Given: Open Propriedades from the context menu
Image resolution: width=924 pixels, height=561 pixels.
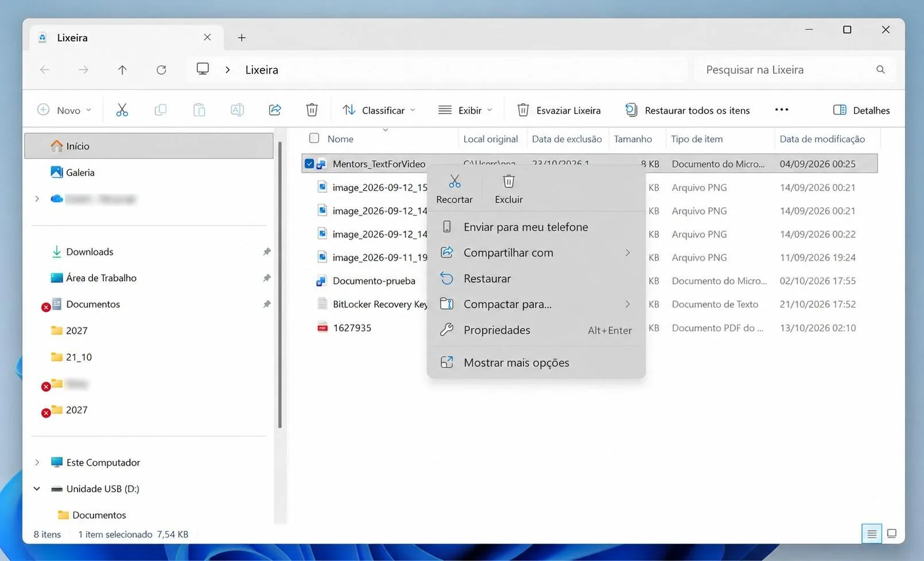Looking at the screenshot, I should click(x=536, y=330).
